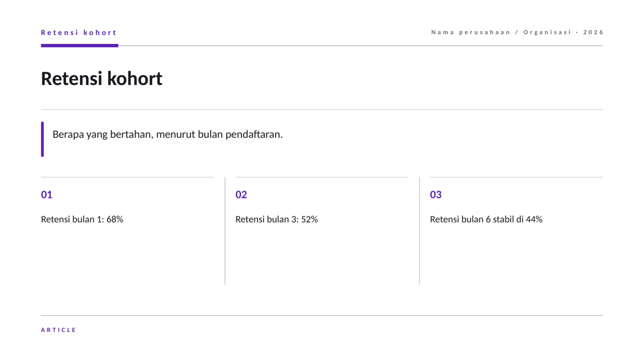Click the "Nama perusahaan" text in header
Screen dimensions: 644x363
(x=471, y=32)
